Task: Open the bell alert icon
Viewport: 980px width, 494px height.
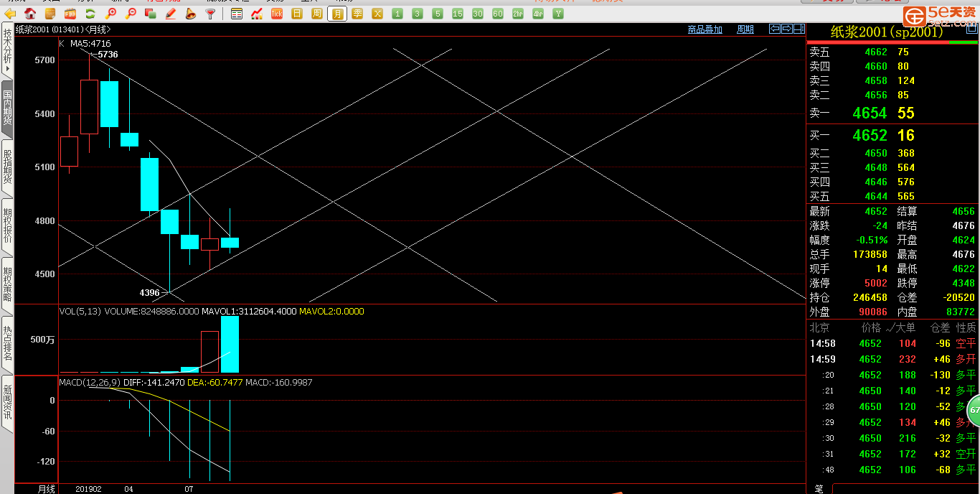Action: 190,14
